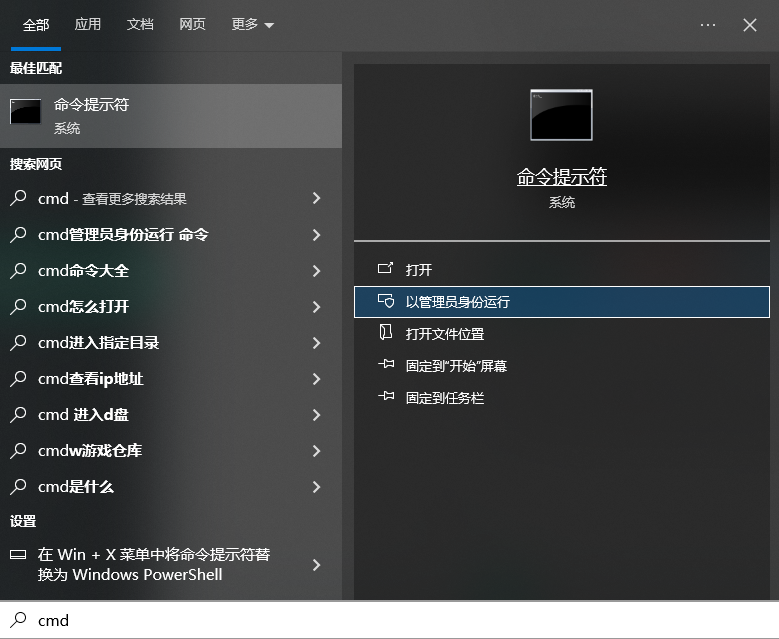Screen dimensions: 779x639
Task: Click search icon beside cmd查看ip地址
Action: [x=18, y=378]
